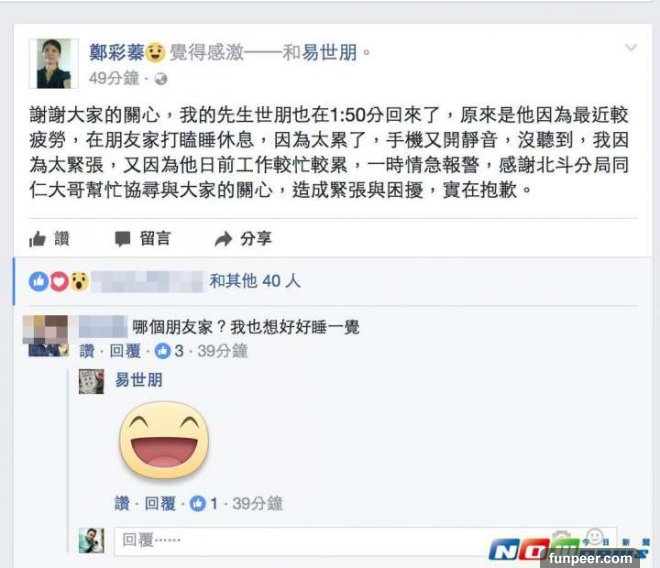Click the public globe privacy icon
The image size is (660, 568).
[x=161, y=79]
